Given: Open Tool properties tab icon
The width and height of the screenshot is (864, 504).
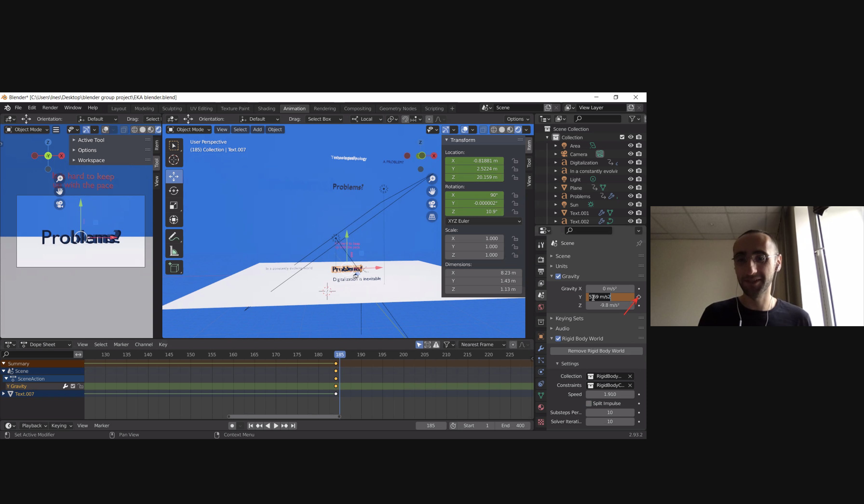Looking at the screenshot, I should pyautogui.click(x=541, y=245).
